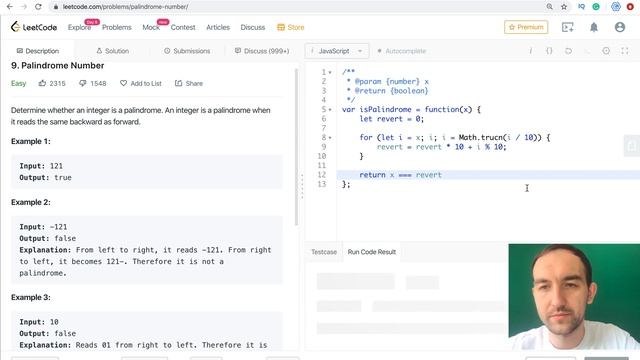This screenshot has height=360, width=640.
Task: Click the side panel home tab on right edge
Action: [631, 146]
